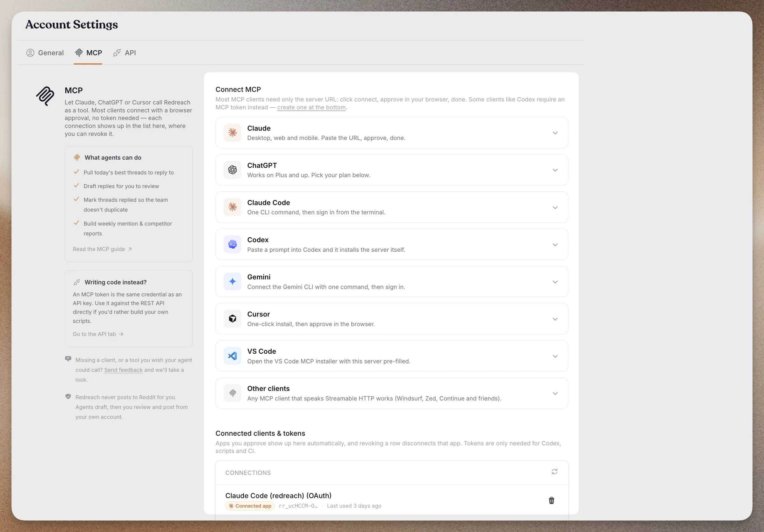Viewport: 764px width, 532px height.
Task: Click the Gemini sparkle icon
Action: click(x=232, y=282)
